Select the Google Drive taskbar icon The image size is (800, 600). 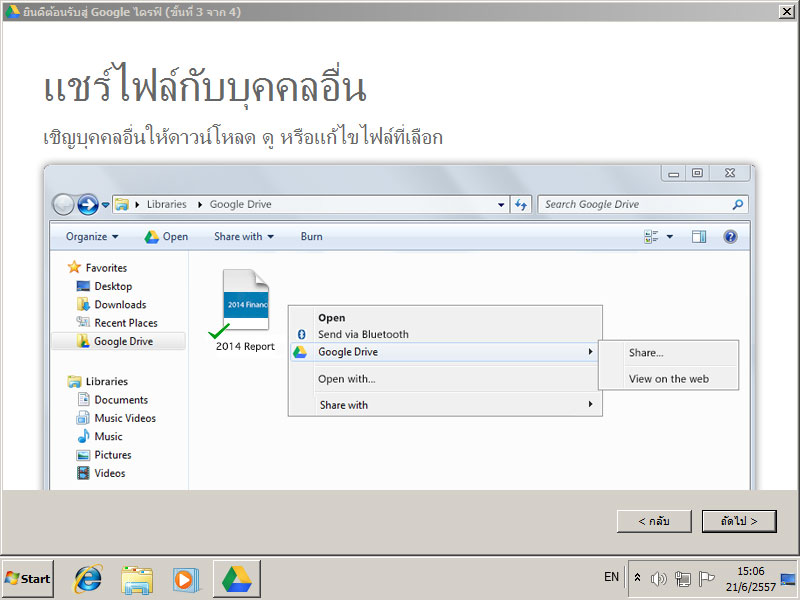[237, 579]
